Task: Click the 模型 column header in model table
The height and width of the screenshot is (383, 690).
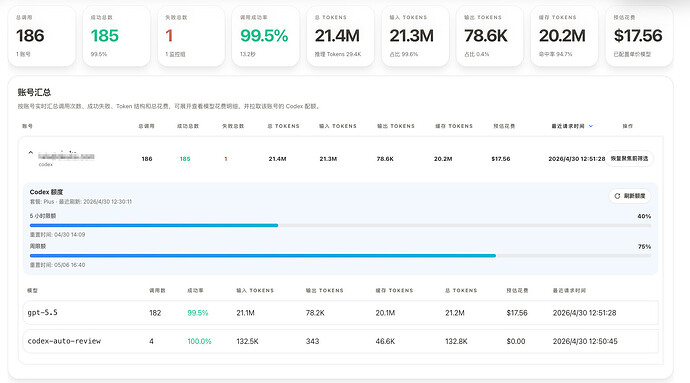Action: point(32,291)
